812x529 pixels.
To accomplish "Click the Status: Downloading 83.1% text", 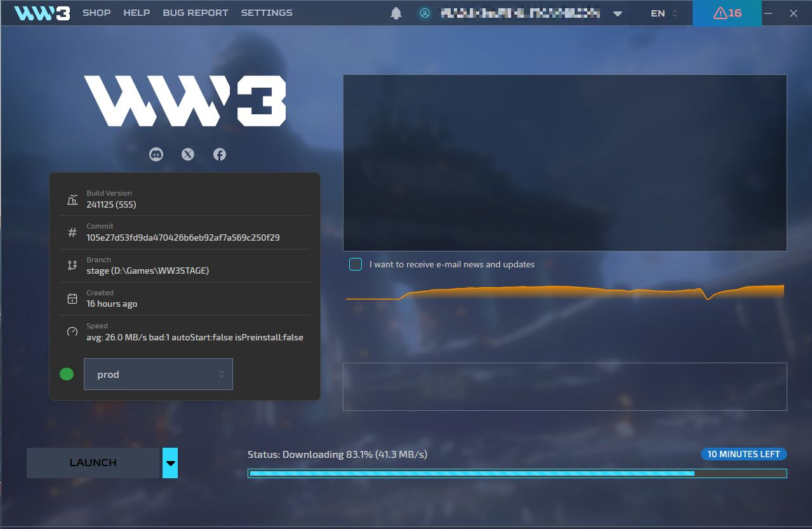I will pos(337,455).
